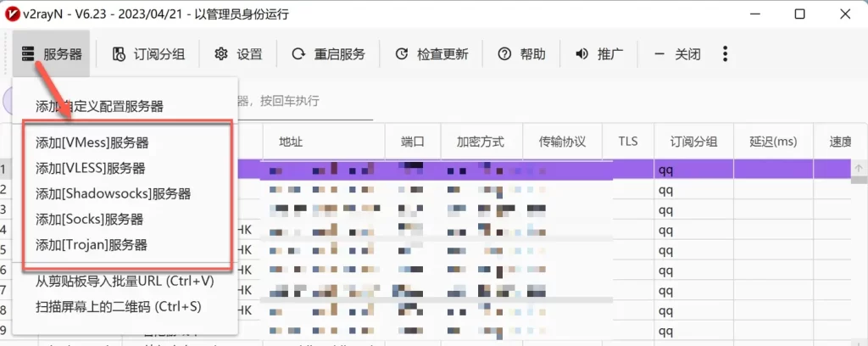Sort by the 延迟(ms) column header

coord(773,142)
